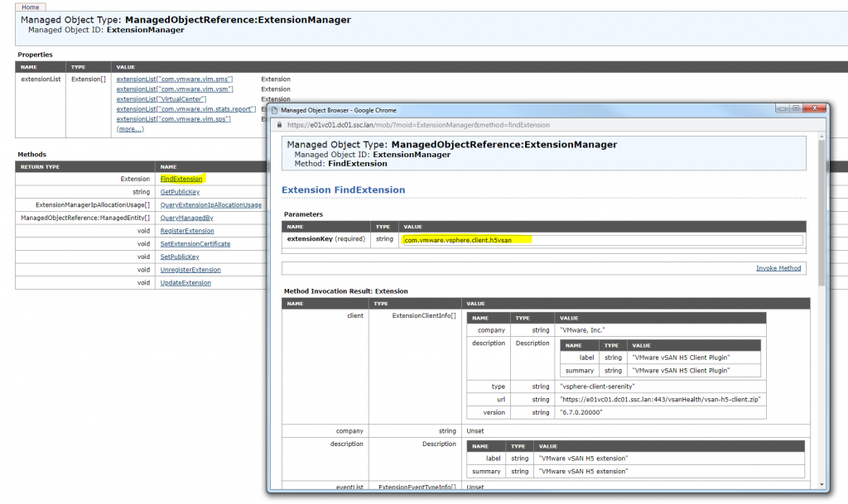Click the page icon in popup title bar
The height and width of the screenshot is (504, 848).
274,110
